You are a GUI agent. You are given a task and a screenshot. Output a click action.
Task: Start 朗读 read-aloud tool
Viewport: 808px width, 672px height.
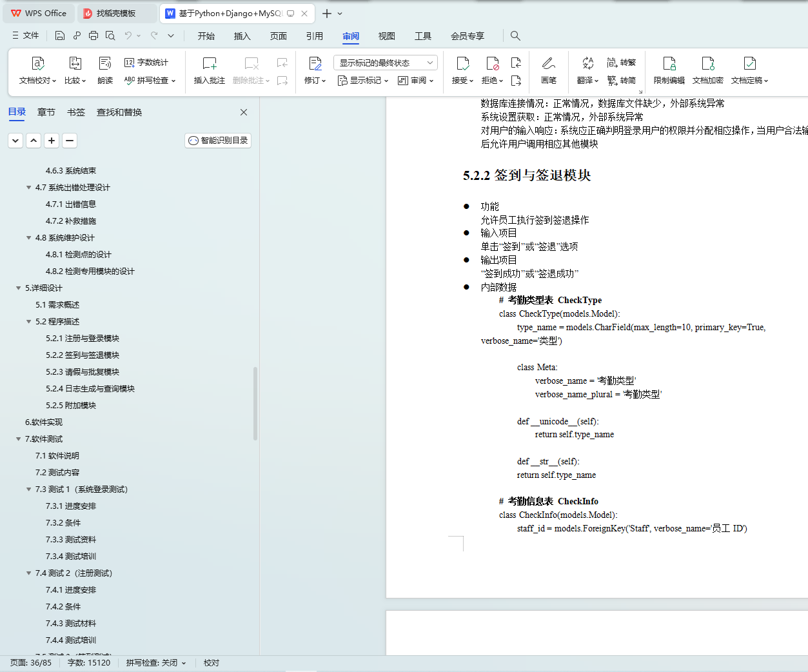point(105,70)
